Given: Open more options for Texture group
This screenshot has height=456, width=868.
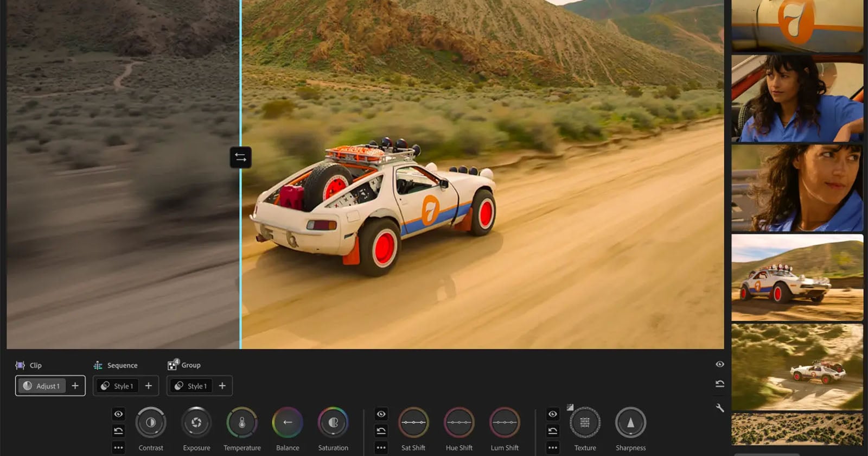Looking at the screenshot, I should coord(553,448).
